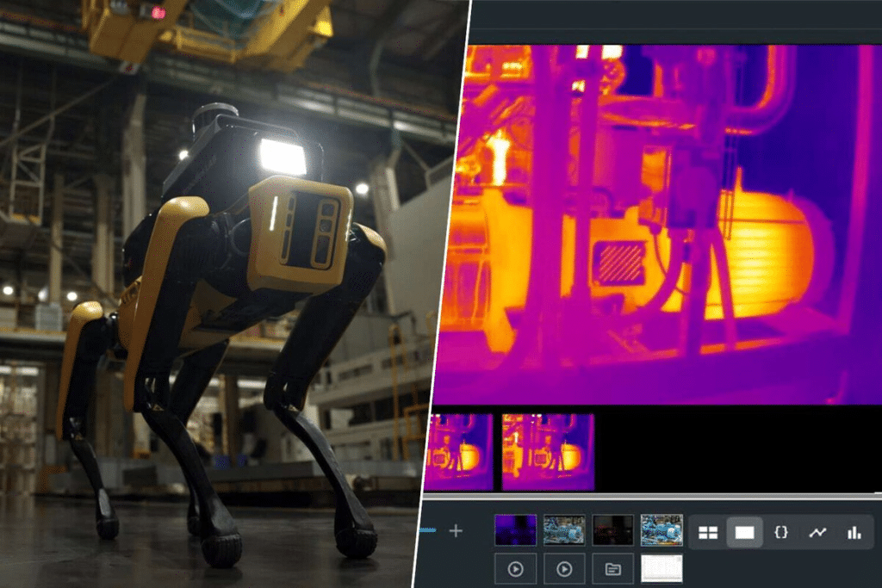Open the JSON data view
The width and height of the screenshot is (882, 588).
(x=782, y=532)
